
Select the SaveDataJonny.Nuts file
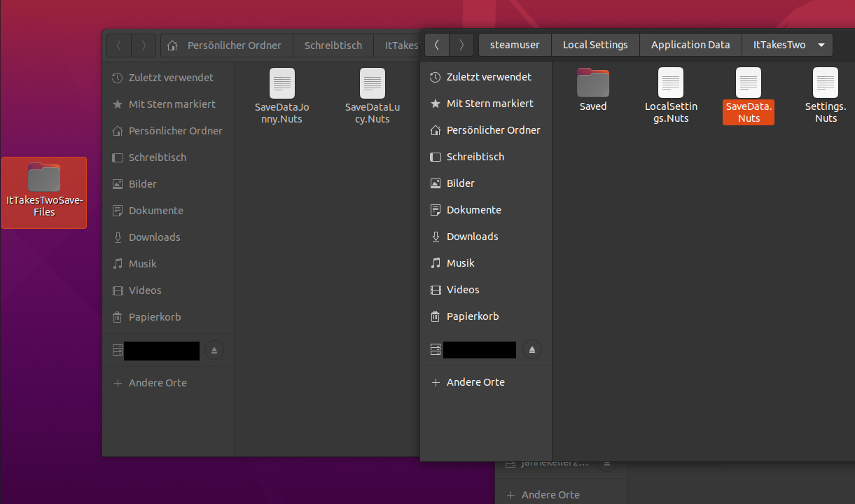click(281, 97)
